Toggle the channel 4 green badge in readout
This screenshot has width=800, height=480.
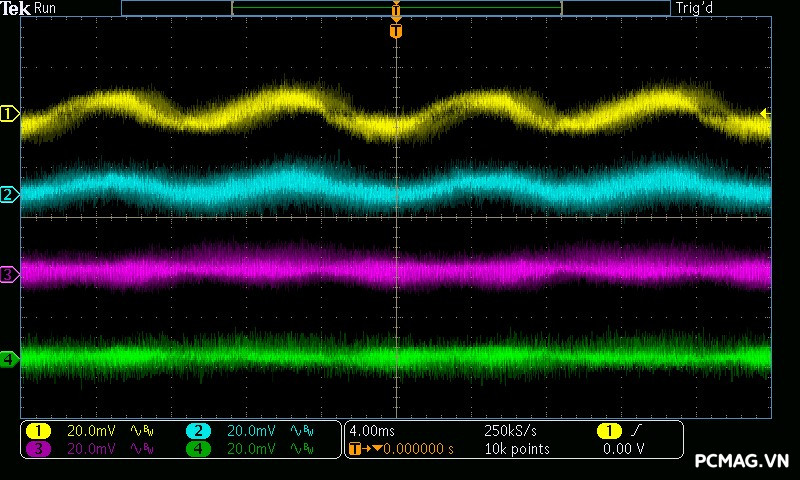click(x=198, y=449)
